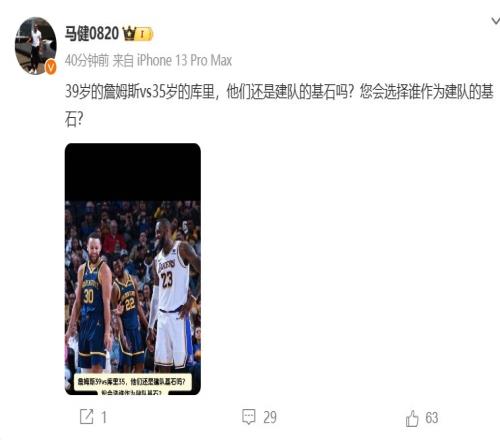Image resolution: width=500 pixels, height=440 pixels.
Task: Toggle the thumbs-up like icon
Action: pyautogui.click(x=412, y=418)
